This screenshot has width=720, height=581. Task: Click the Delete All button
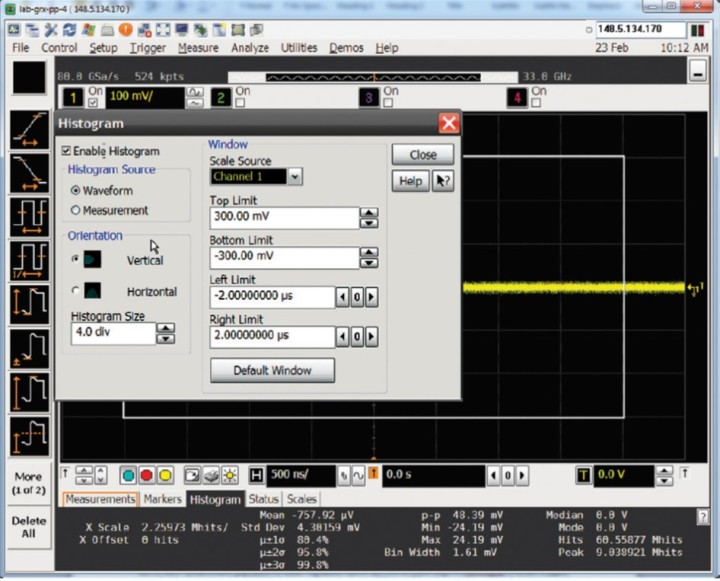point(29,527)
